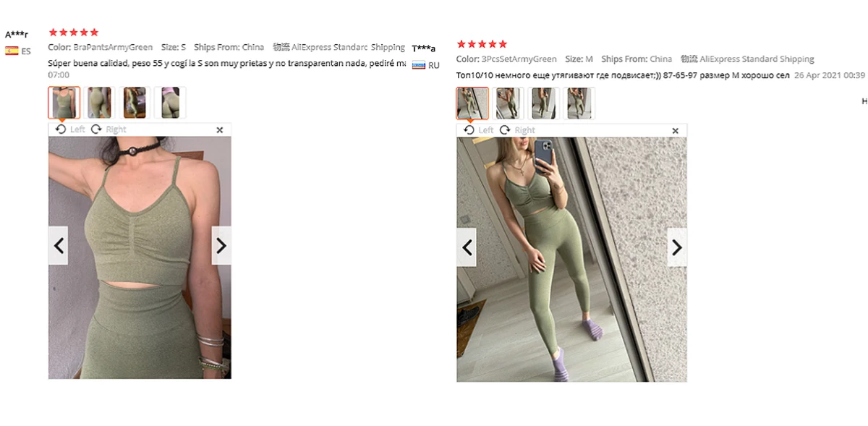Select first thumbnail of Spanish review
Image resolution: width=868 pixels, height=426 pixels.
[x=64, y=103]
